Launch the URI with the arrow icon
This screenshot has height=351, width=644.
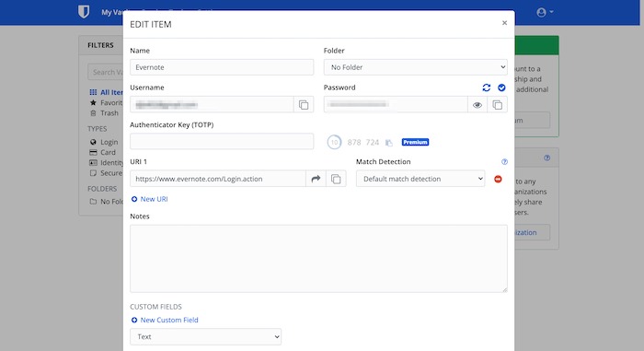coord(316,179)
